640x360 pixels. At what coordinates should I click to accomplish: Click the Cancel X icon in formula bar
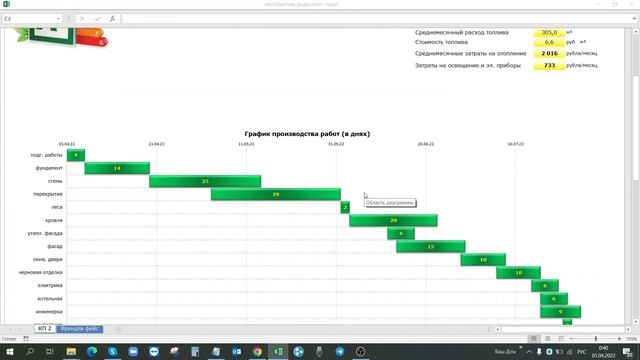click(82, 19)
